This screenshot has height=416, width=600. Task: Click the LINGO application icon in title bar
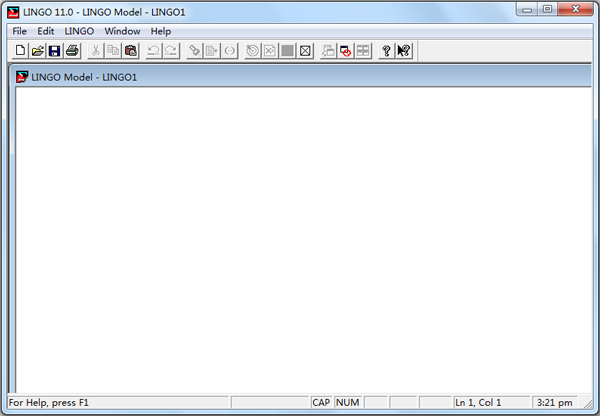[13, 12]
